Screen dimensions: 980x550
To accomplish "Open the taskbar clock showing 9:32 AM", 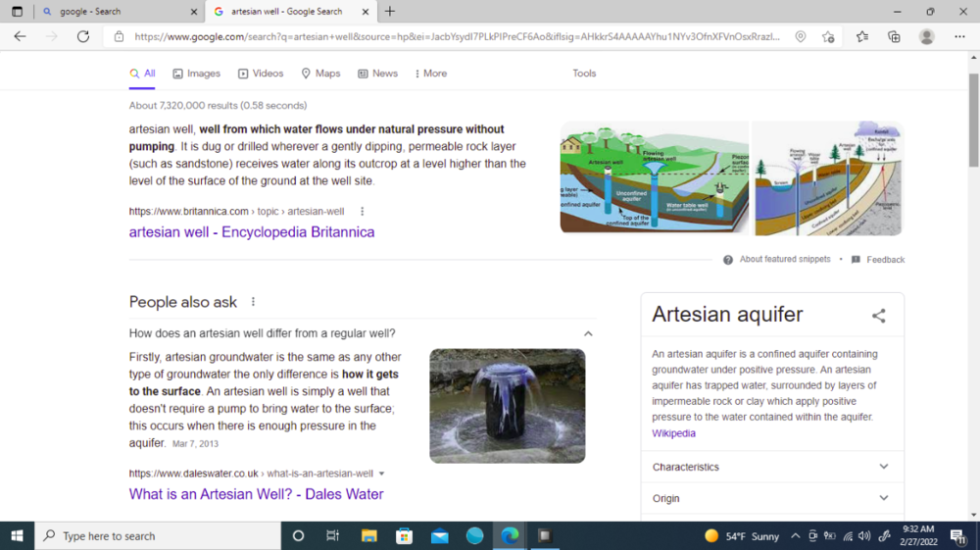I will coord(918,535).
